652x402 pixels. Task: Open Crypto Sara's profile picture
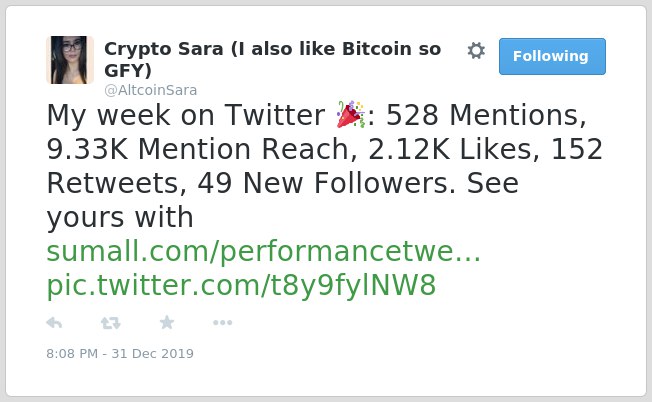coord(70,60)
